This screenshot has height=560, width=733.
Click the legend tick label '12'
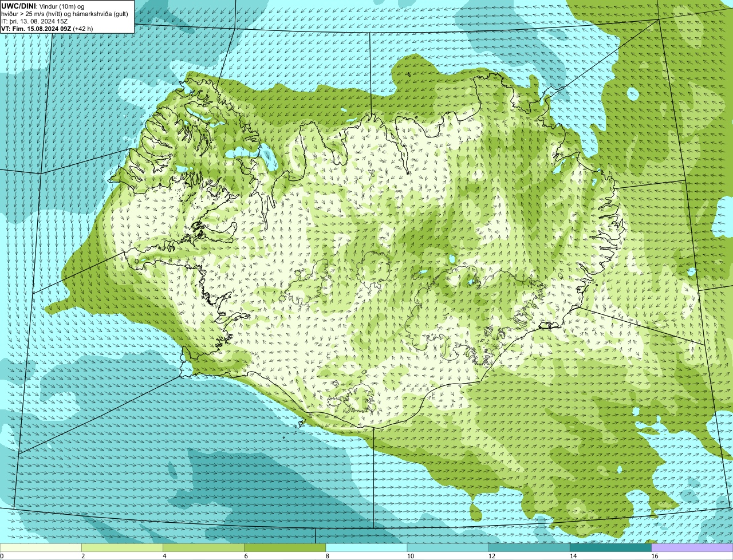coord(491,556)
